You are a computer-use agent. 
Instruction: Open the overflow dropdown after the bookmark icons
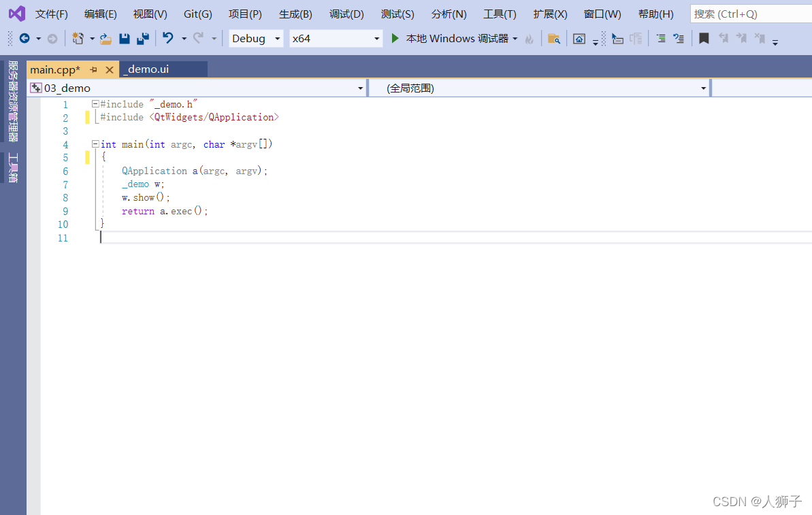tap(775, 43)
